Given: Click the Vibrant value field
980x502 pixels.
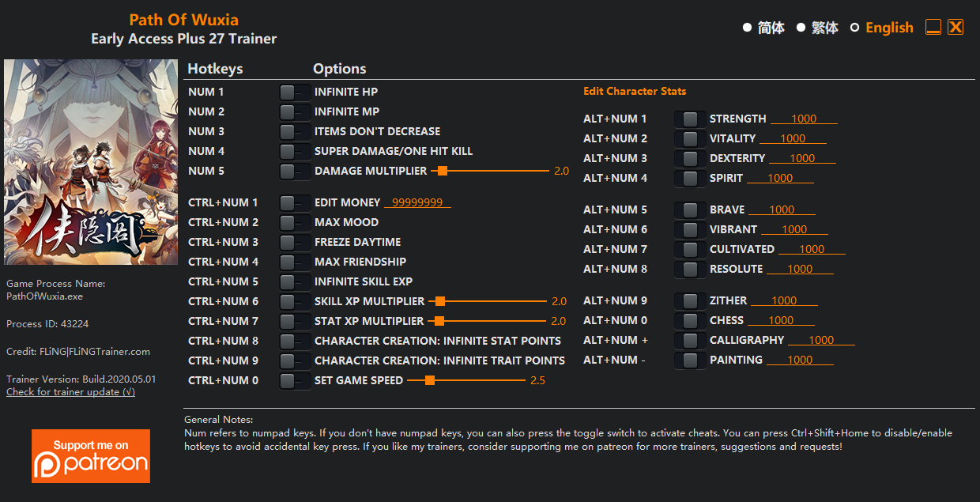Looking at the screenshot, I should 794,229.
